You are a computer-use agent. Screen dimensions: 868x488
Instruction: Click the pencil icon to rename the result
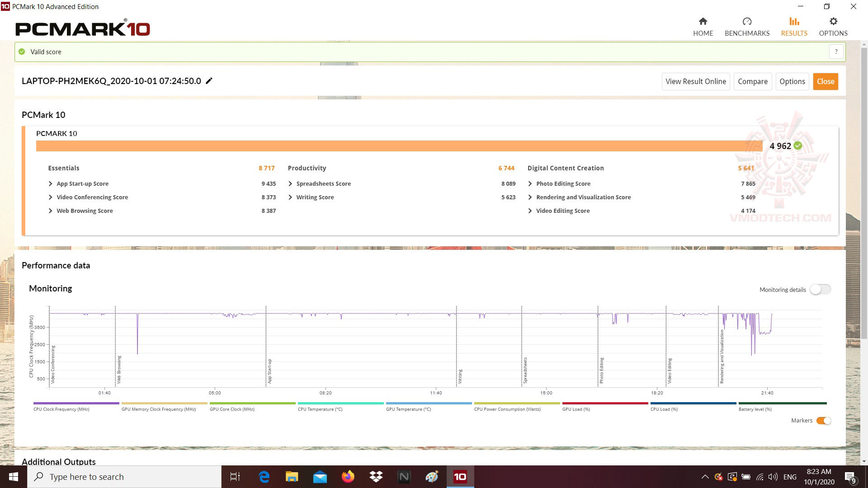click(209, 81)
